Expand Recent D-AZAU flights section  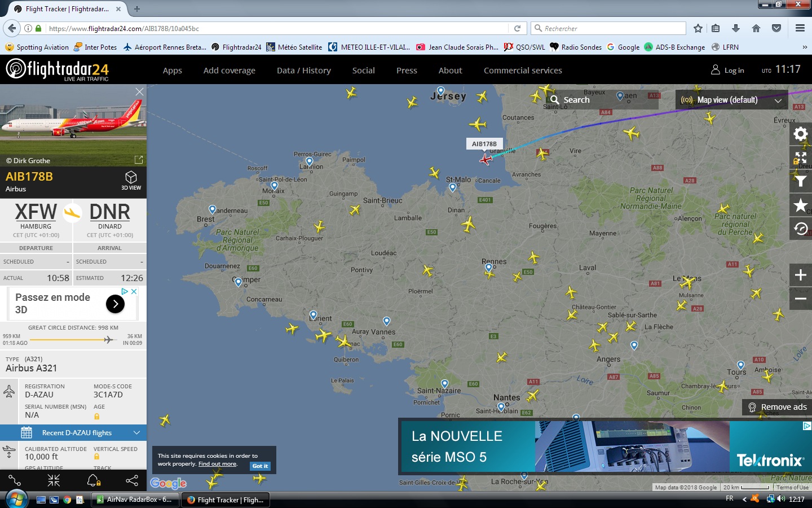tap(73, 433)
